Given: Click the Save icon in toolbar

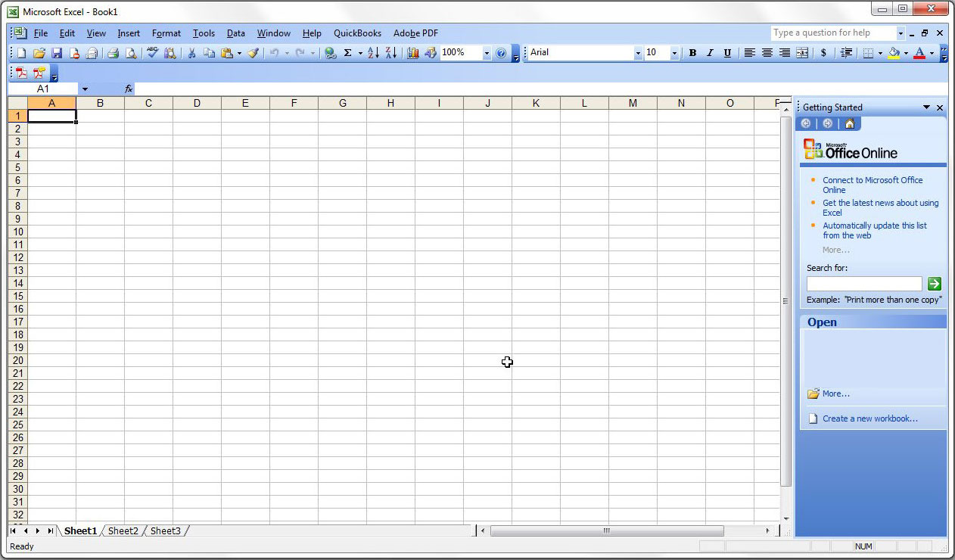Looking at the screenshot, I should click(x=56, y=53).
